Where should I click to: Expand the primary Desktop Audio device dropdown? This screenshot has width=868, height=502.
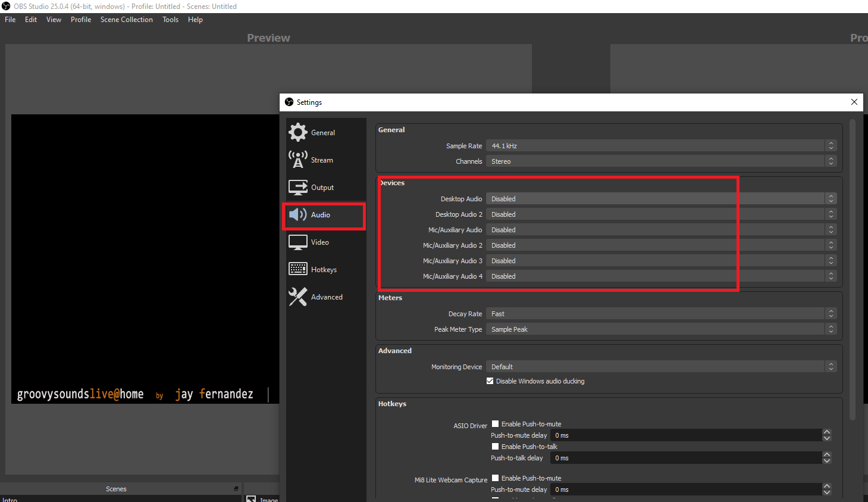(661, 199)
